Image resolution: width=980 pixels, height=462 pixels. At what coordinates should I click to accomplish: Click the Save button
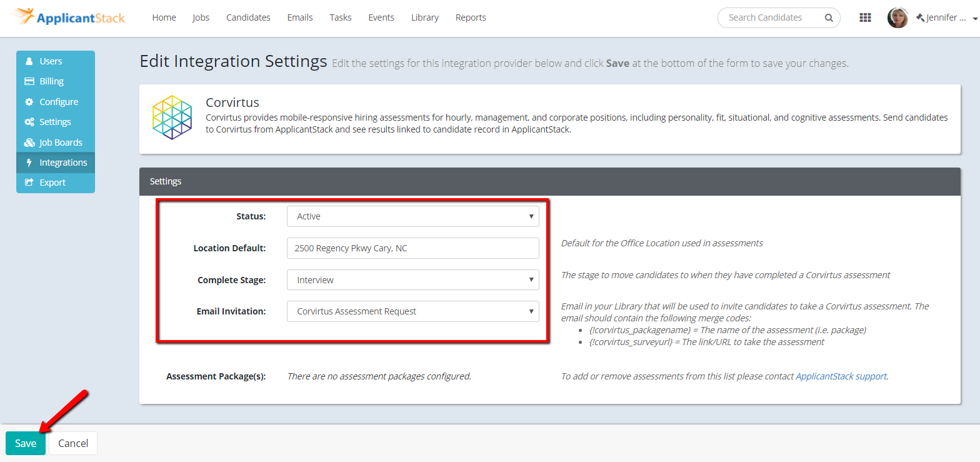(26, 443)
